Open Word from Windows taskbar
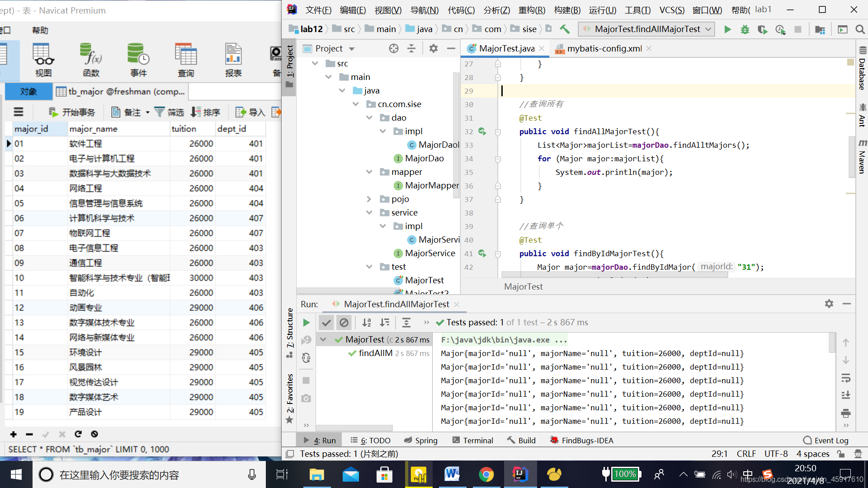 point(452,475)
